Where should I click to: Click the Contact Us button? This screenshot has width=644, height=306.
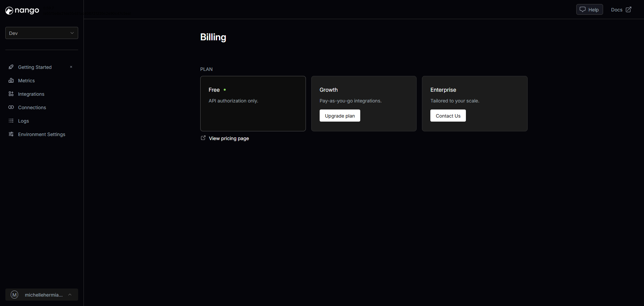448,116
